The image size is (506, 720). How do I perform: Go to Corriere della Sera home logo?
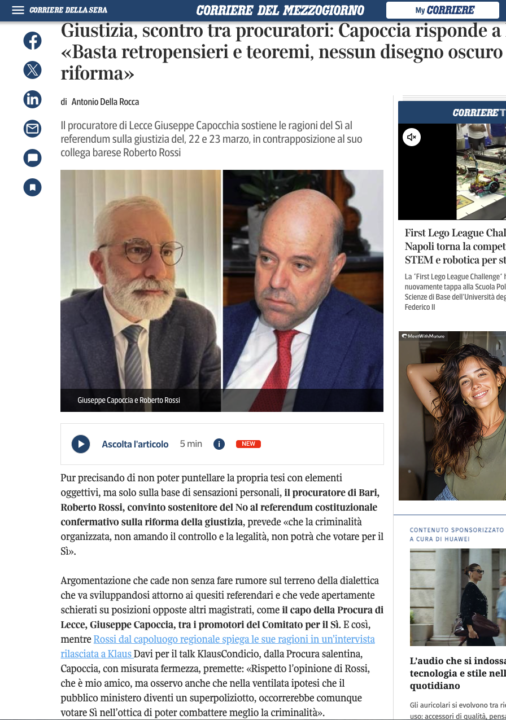(68, 10)
